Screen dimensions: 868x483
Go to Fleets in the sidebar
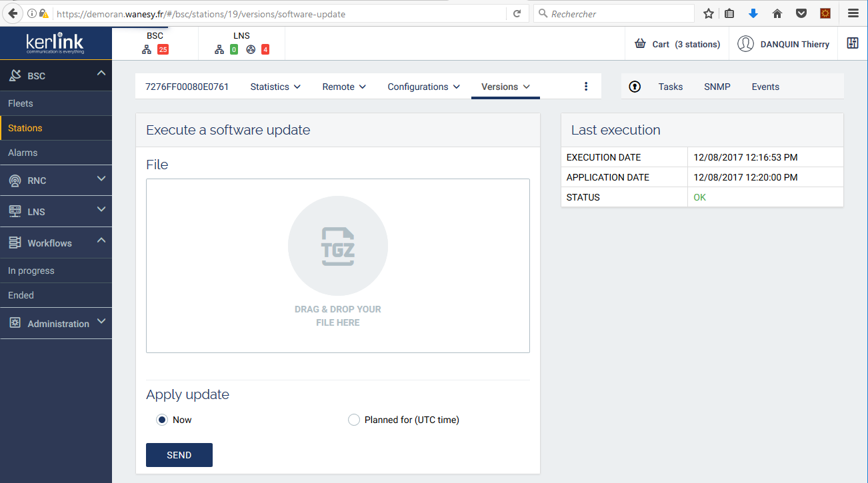coord(21,103)
